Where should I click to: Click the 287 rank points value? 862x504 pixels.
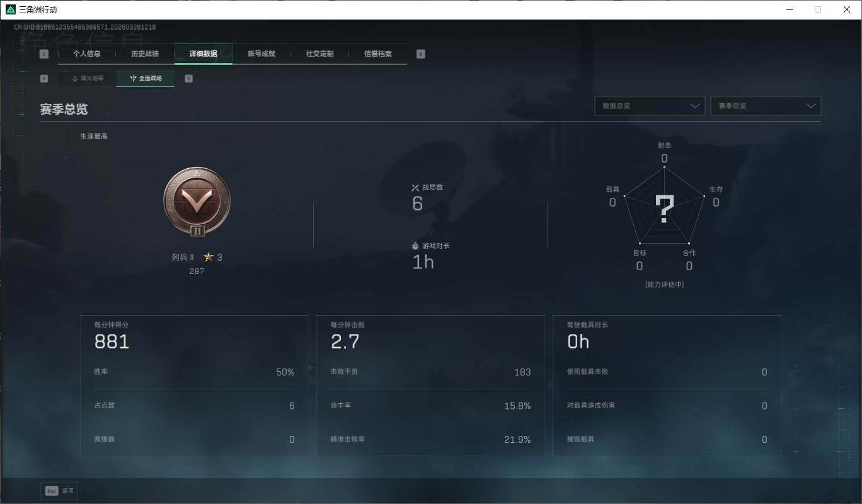[x=197, y=272]
